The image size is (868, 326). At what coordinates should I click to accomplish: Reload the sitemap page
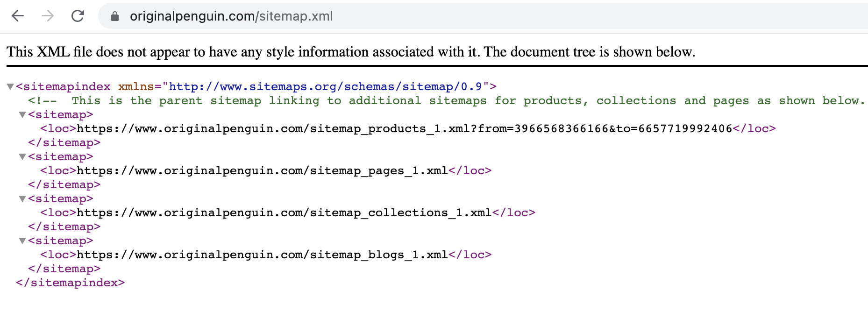coord(78,16)
